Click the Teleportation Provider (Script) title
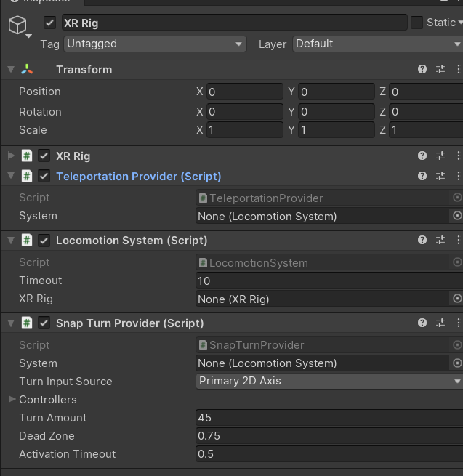 pos(138,176)
